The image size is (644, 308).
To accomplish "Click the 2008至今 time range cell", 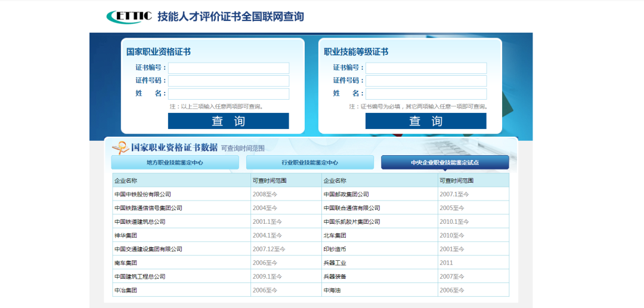I will click(286, 194).
